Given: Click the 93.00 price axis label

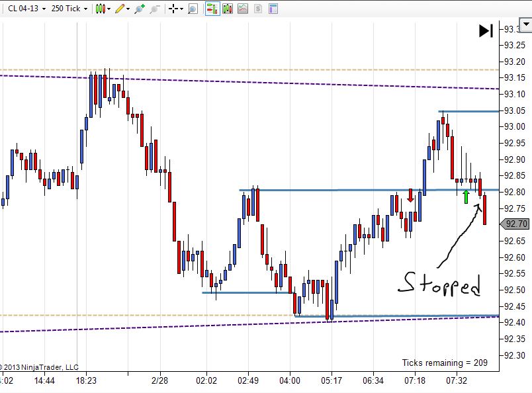Looking at the screenshot, I should point(515,126).
